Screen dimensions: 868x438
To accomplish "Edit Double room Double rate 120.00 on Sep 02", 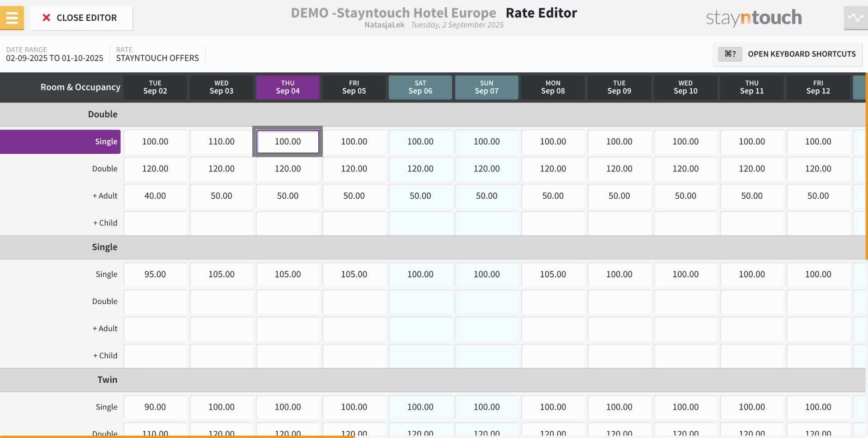I will (155, 169).
